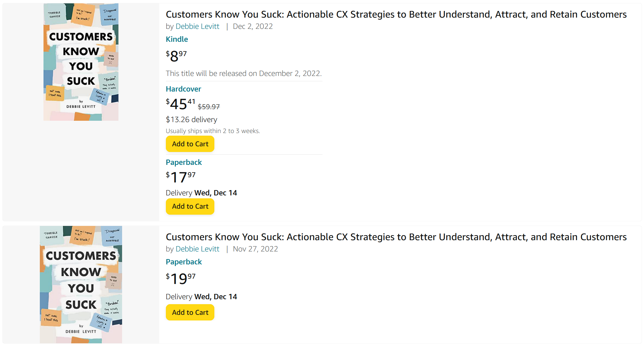This screenshot has width=644, height=345.
Task: Select the Paperback format in second result
Action: (184, 262)
